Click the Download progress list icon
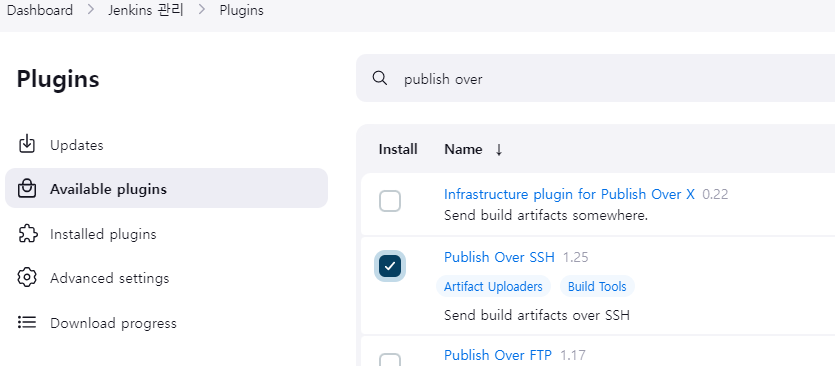This screenshot has width=835, height=366. 27,322
